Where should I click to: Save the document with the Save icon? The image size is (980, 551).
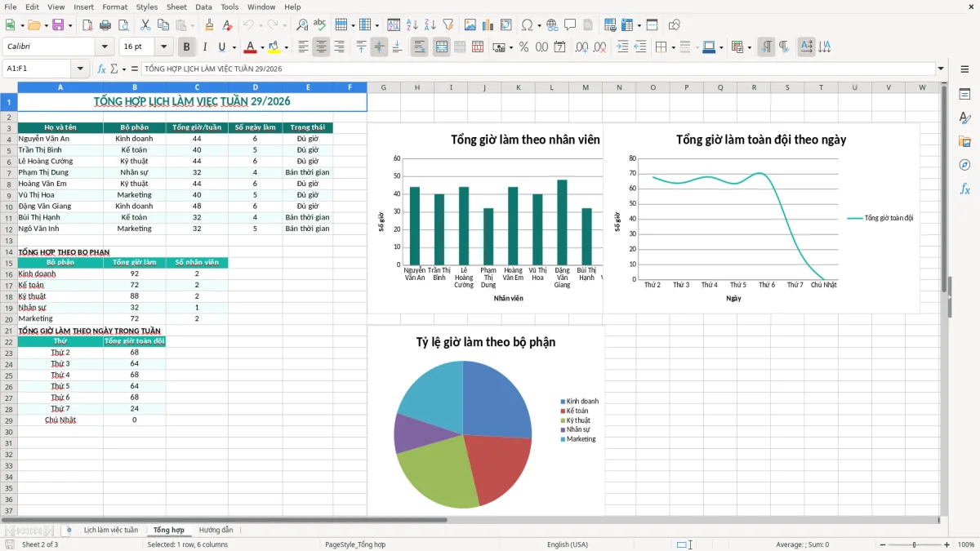point(58,25)
